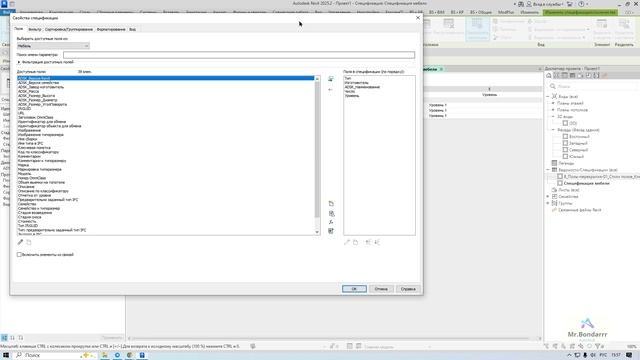Viewport: 640px width, 360px height.
Task: Click pencil edit icon under scheduled fields
Action: pos(347,242)
